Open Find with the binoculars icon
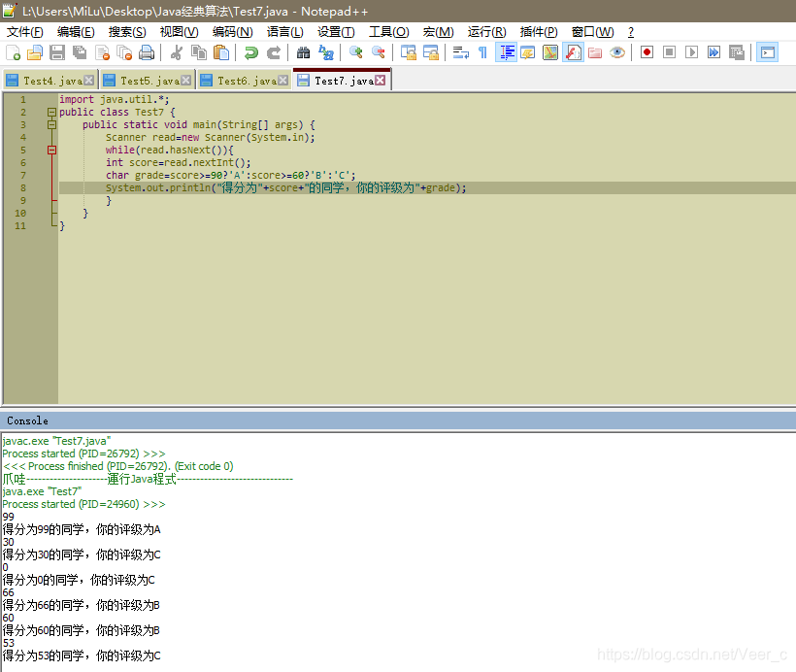The image size is (796, 672). click(x=303, y=52)
